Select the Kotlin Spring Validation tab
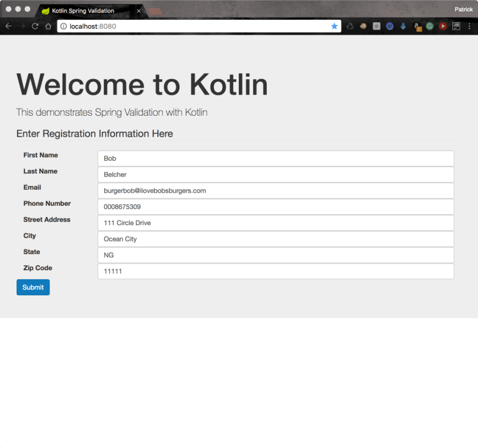This screenshot has width=478, height=448. click(85, 10)
